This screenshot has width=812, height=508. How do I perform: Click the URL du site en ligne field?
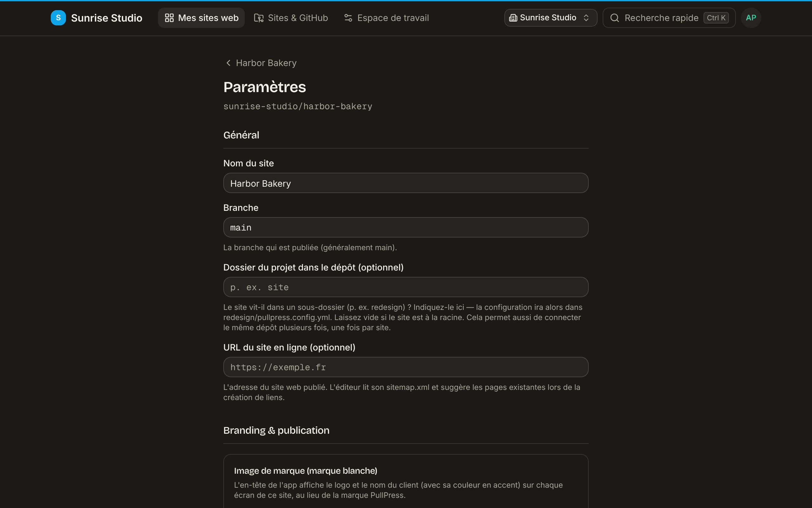(406, 367)
